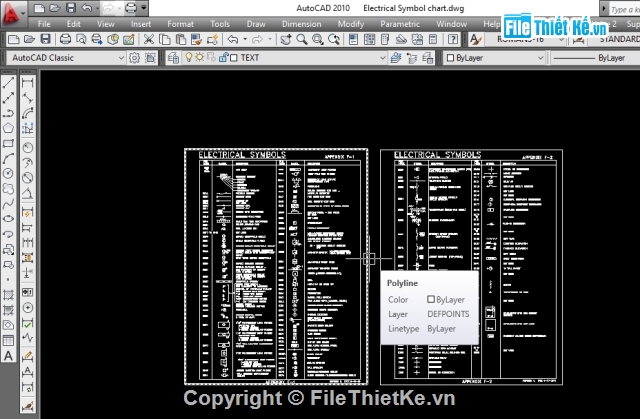Select the Polygon tool
The image size is (640, 419).
8,128
